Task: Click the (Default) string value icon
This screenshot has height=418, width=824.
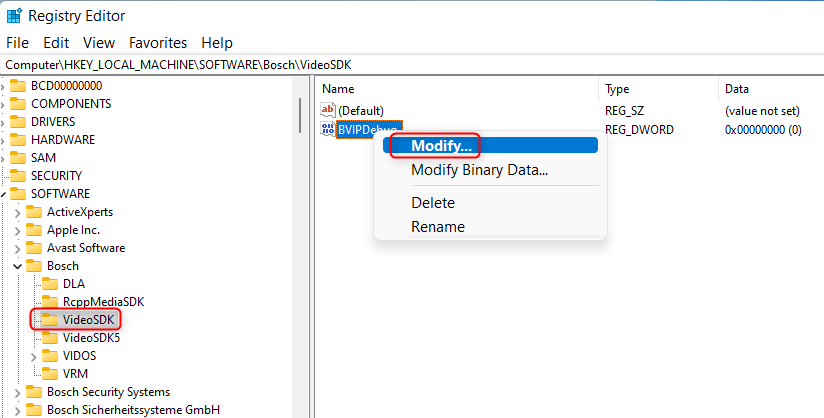Action: click(328, 110)
